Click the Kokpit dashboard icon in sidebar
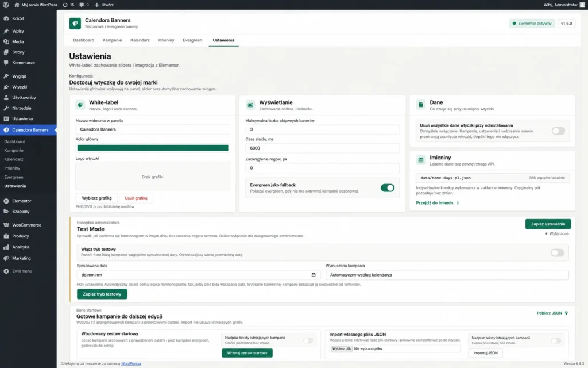The image size is (588, 368). [x=6, y=18]
